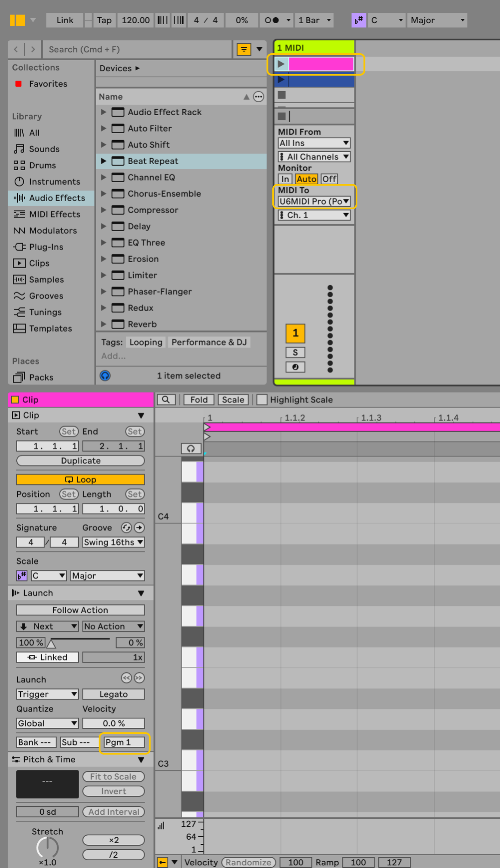Launch the blue clip in slot two

point(281,79)
